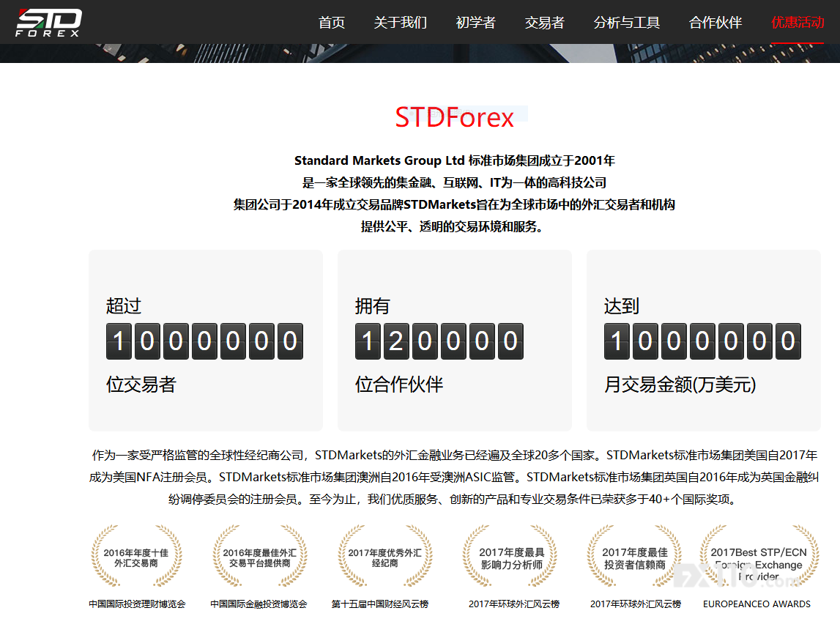Click the Standard Markets Group Ltd line
Image resolution: width=840 pixels, height=627 pixels.
pyautogui.click(x=454, y=160)
